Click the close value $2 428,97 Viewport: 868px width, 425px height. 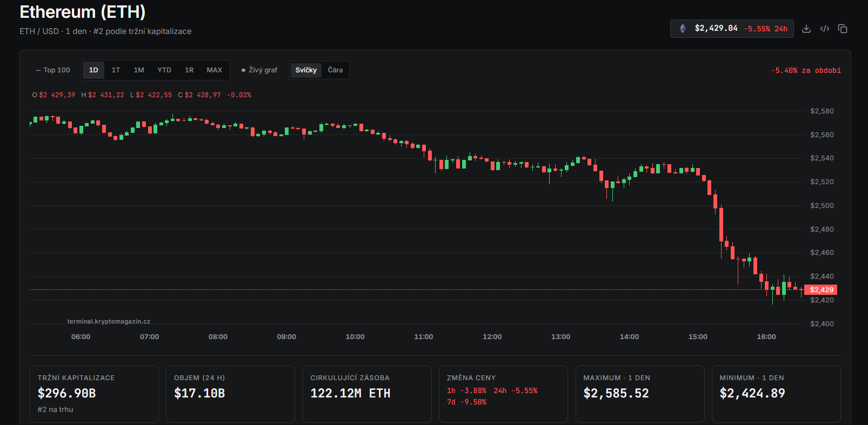click(x=203, y=95)
